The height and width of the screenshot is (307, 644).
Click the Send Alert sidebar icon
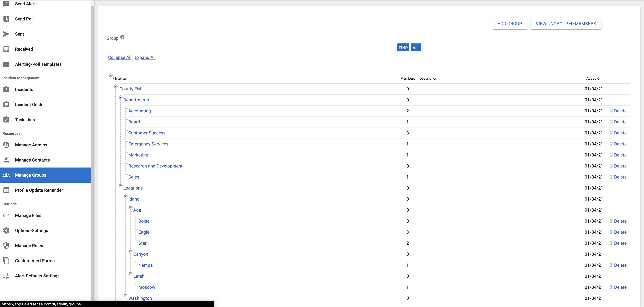click(6, 3)
